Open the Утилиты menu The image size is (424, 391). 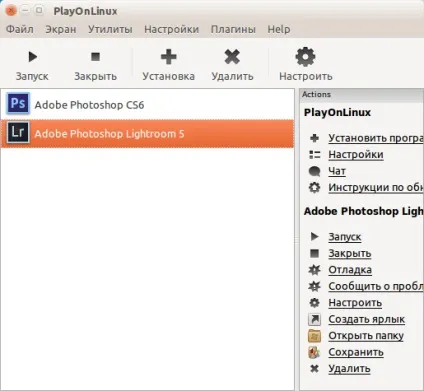tap(110, 29)
